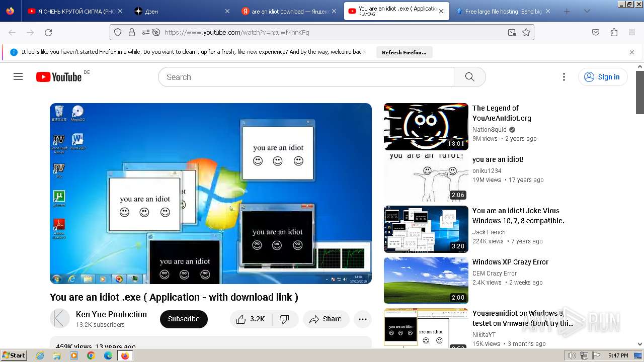Click Refresh Firefox button
The width and height of the screenshot is (644, 362).
click(x=404, y=52)
